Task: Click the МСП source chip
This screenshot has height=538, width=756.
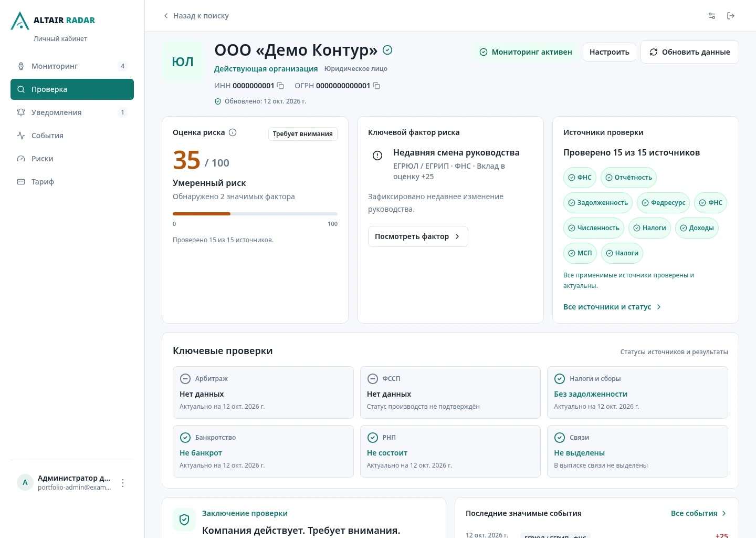Action: 580,253
